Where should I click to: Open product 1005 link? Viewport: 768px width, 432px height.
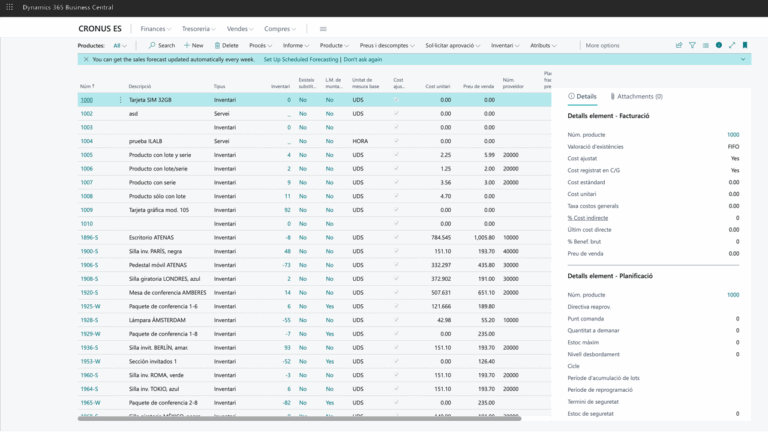[x=87, y=155]
